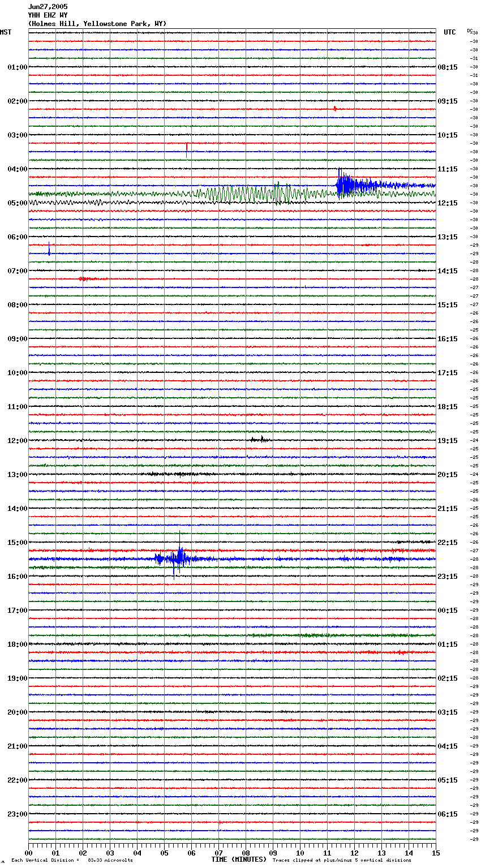Click the 23:00 MST hour label
Viewport: 481px width, 868px height.
18,814
